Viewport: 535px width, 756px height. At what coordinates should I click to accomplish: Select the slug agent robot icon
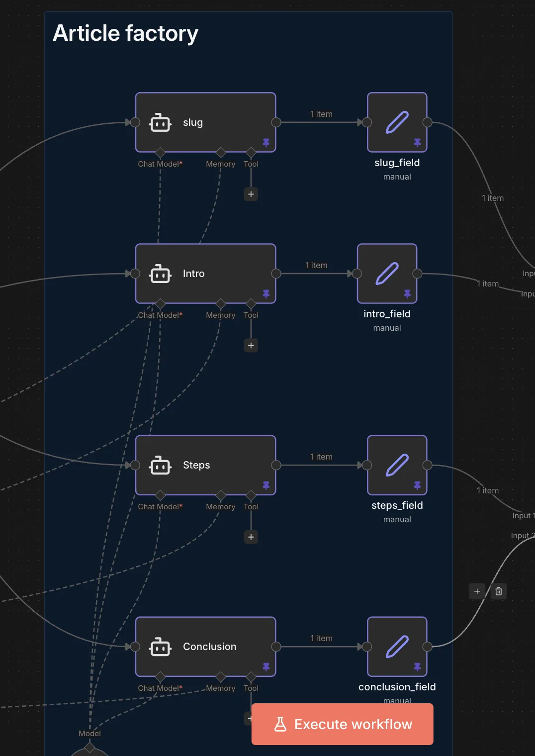point(160,122)
